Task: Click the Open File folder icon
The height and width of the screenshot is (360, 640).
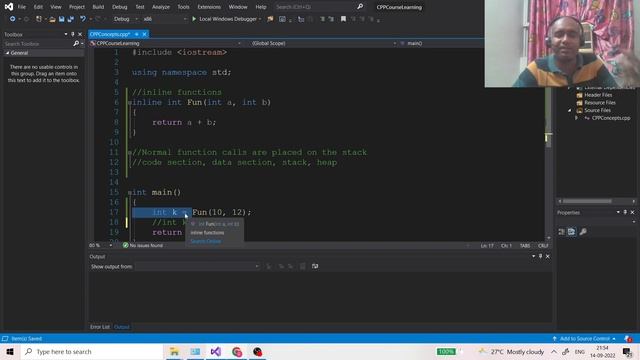Action: pyautogui.click(x=52, y=19)
